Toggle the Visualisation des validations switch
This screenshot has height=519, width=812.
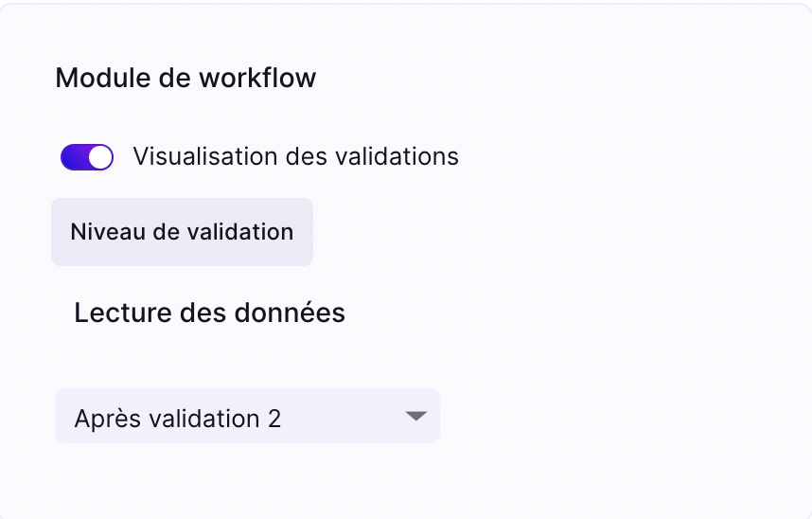tap(87, 157)
